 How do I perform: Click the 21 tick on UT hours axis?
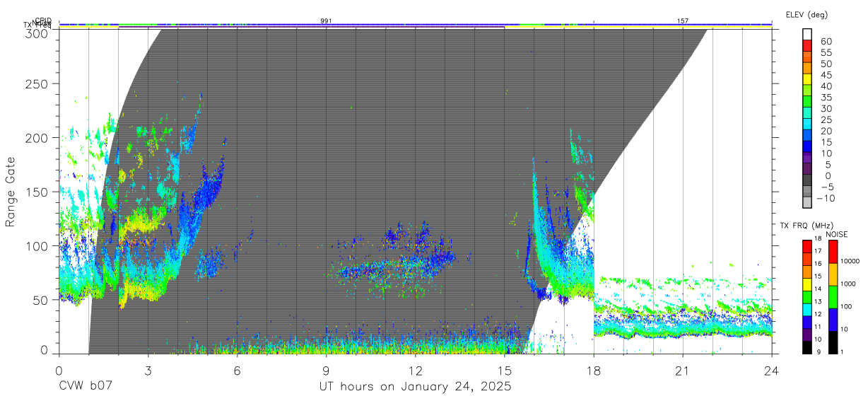[x=683, y=370]
